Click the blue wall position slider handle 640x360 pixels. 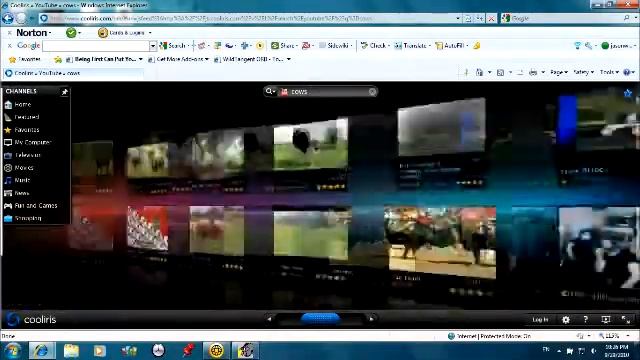coord(320,319)
